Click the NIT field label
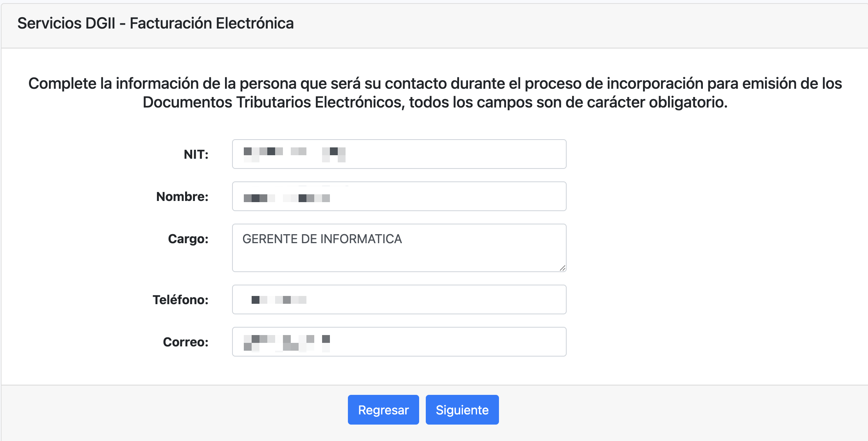Image resolution: width=868 pixels, height=441 pixels. (x=195, y=154)
